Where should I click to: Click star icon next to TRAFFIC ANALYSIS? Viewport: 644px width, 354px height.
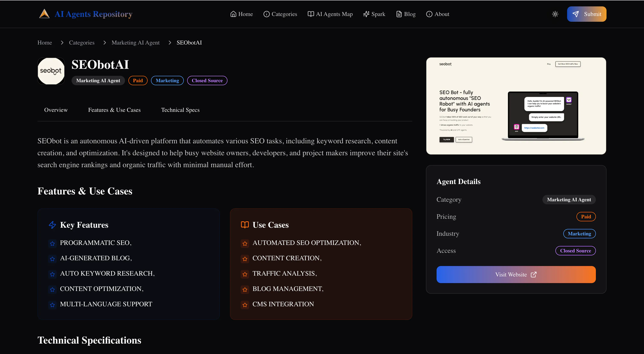click(245, 274)
